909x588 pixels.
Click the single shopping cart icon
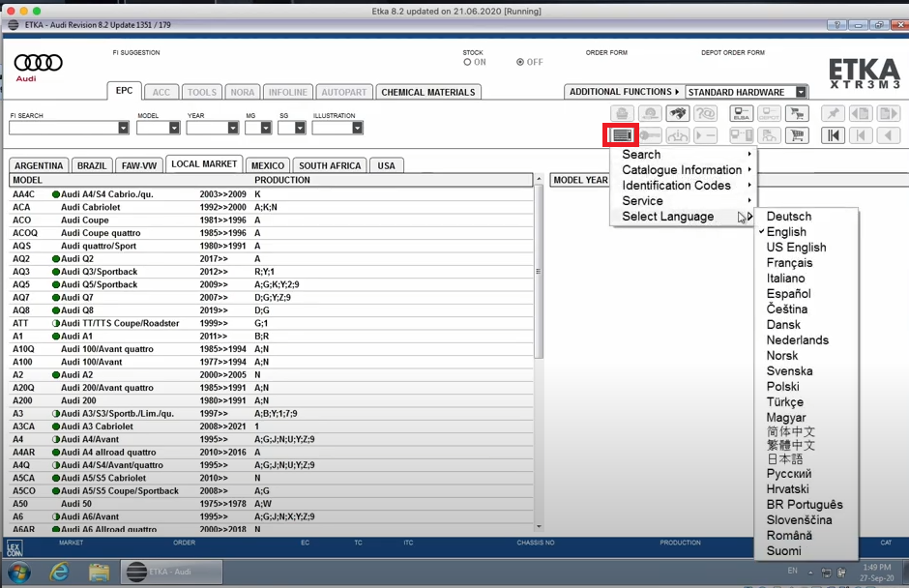(798, 135)
